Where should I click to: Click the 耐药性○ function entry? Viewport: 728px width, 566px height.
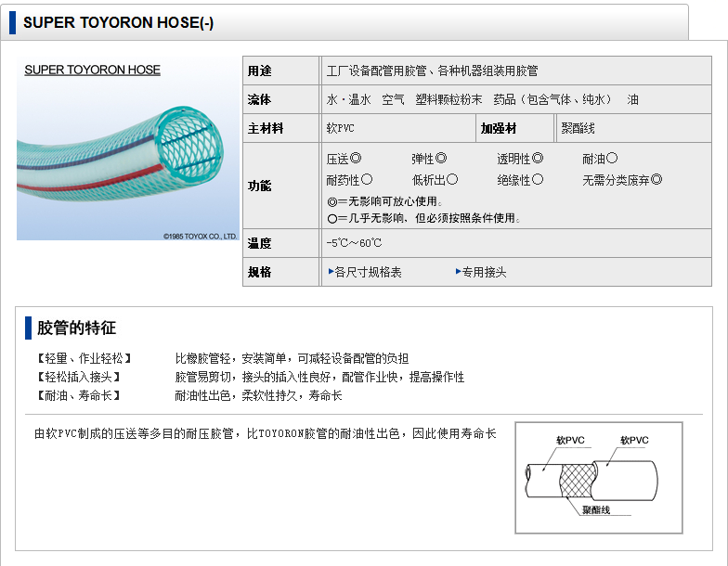[x=349, y=180]
